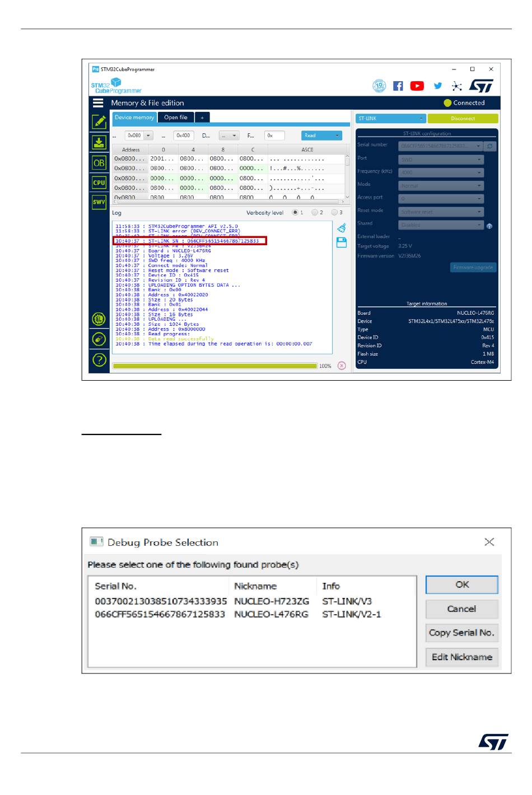Image resolution: width=532 pixels, height=795 pixels.
Task: Open the hamburger menu in STM32CubeProgrammer
Action: [x=98, y=103]
